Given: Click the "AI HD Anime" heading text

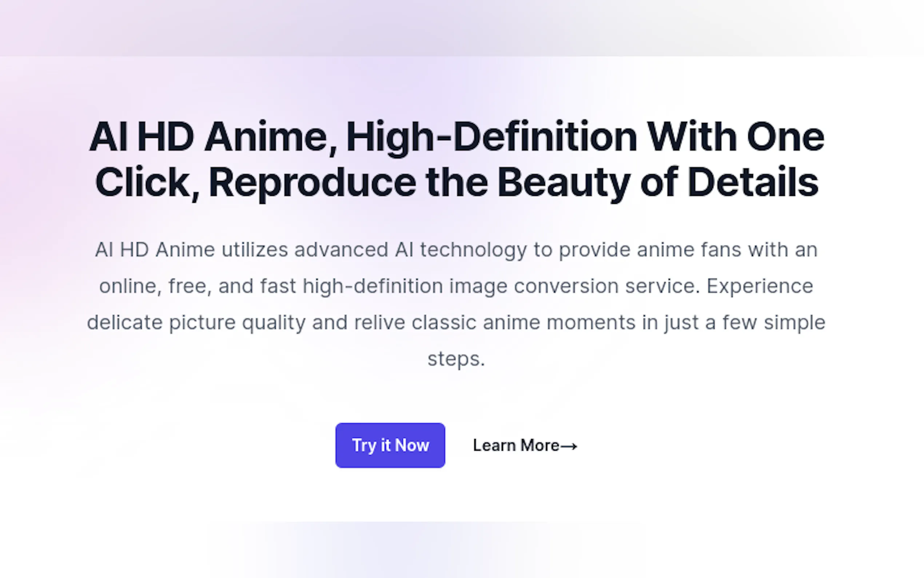Looking at the screenshot, I should (208, 137).
